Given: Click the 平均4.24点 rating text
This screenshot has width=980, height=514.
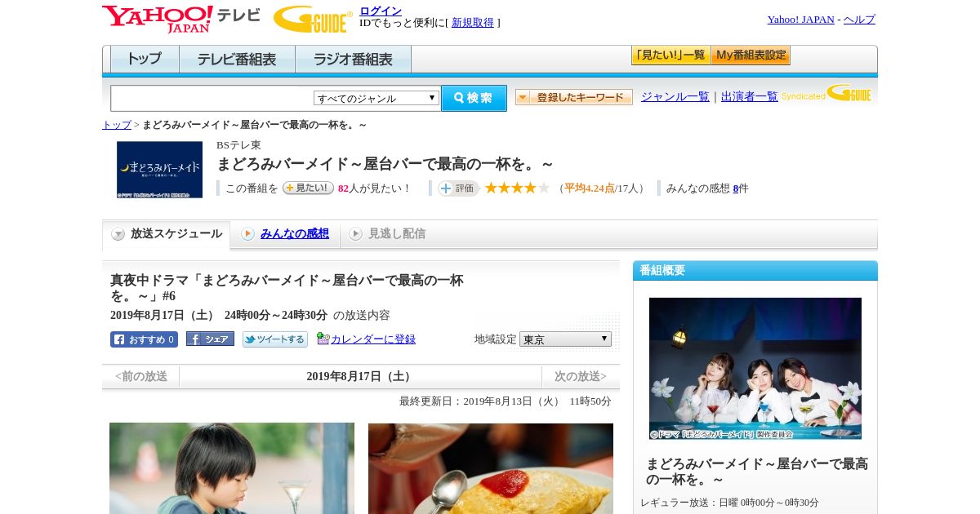Looking at the screenshot, I should pos(590,188).
